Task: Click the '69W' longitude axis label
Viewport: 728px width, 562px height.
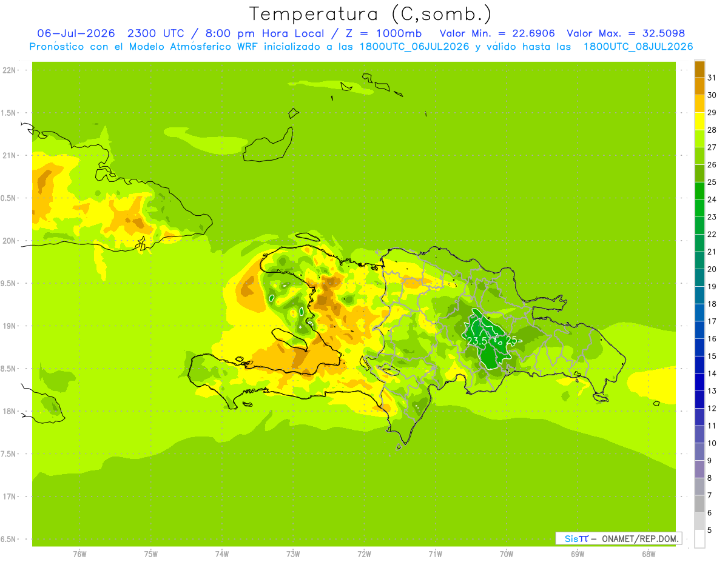Action: pyautogui.click(x=578, y=554)
